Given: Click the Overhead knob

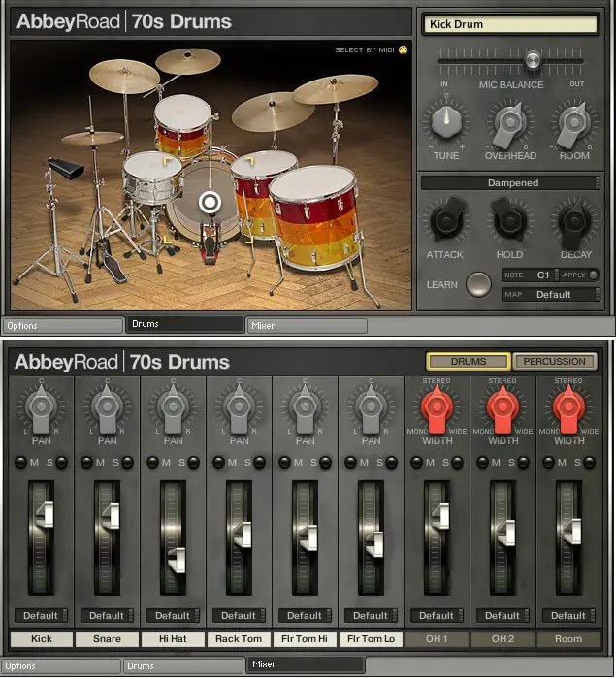Looking at the screenshot, I should (510, 123).
